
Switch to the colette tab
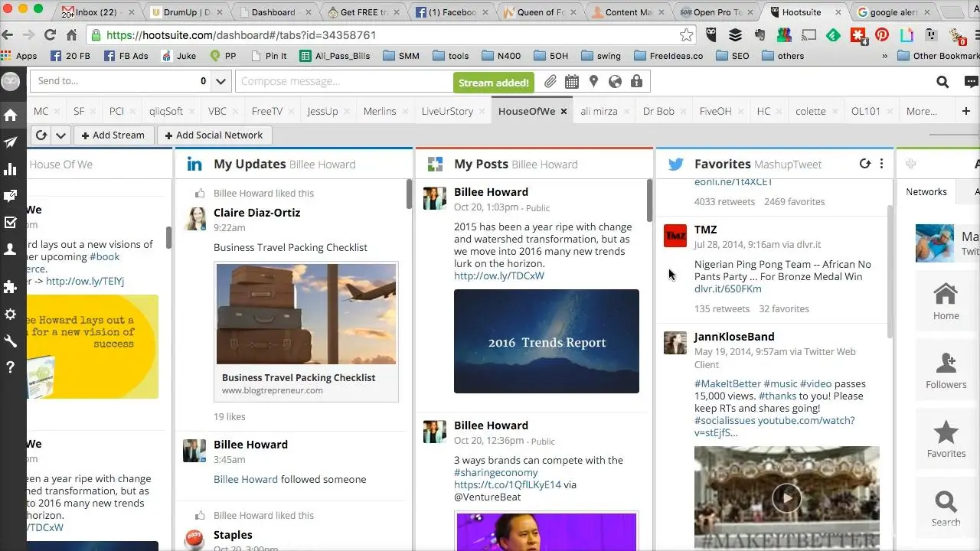(810, 111)
